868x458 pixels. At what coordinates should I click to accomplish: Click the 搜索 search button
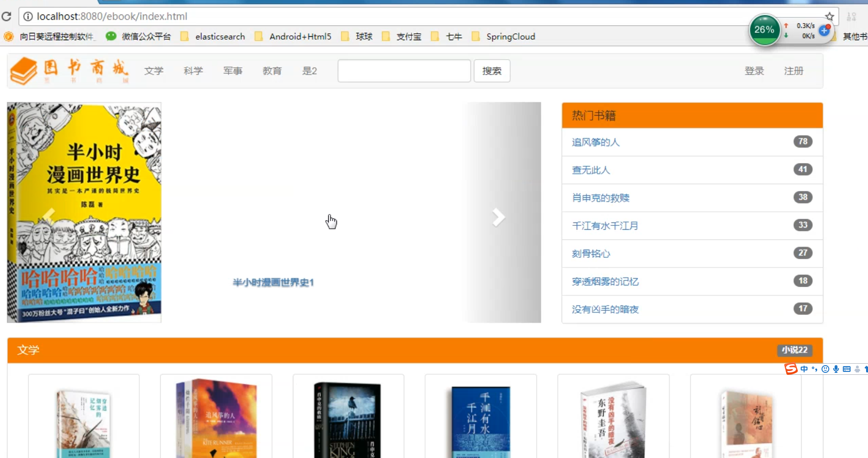492,71
